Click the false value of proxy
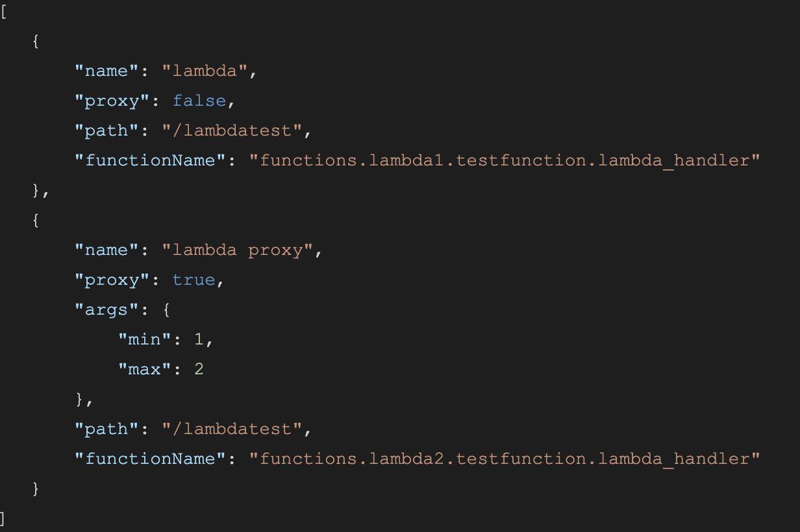800x532 pixels. [x=199, y=101]
